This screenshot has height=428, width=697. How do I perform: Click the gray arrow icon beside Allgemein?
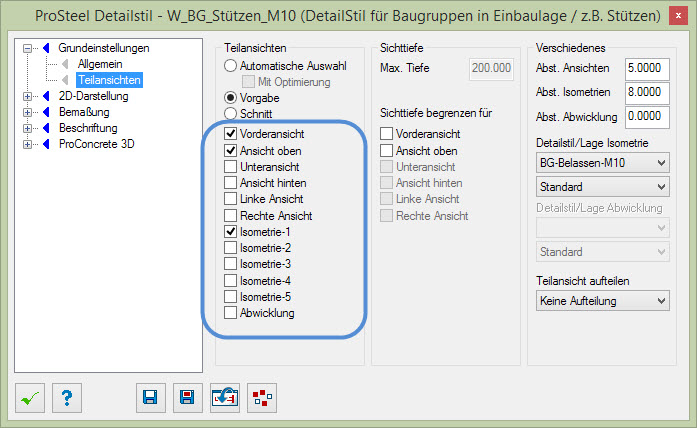point(65,64)
